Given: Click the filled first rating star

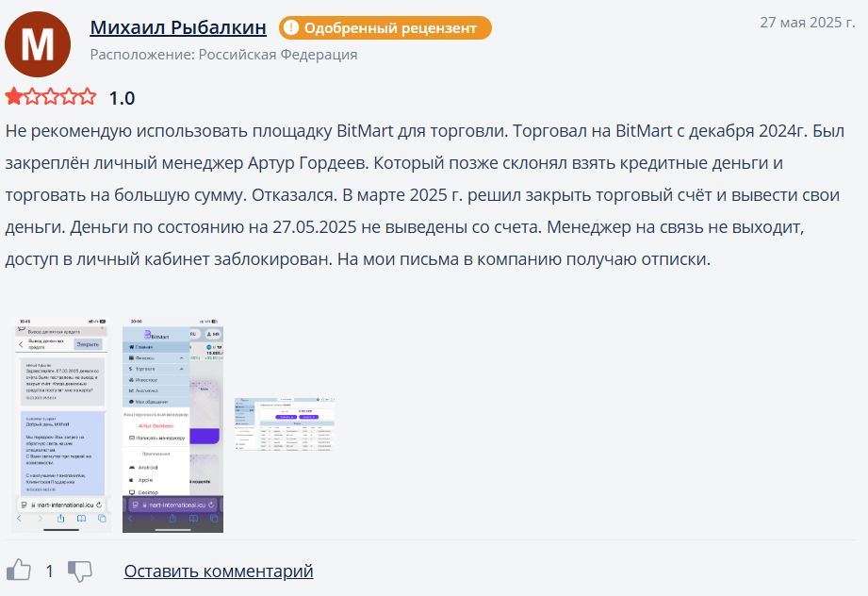Looking at the screenshot, I should (x=14, y=97).
